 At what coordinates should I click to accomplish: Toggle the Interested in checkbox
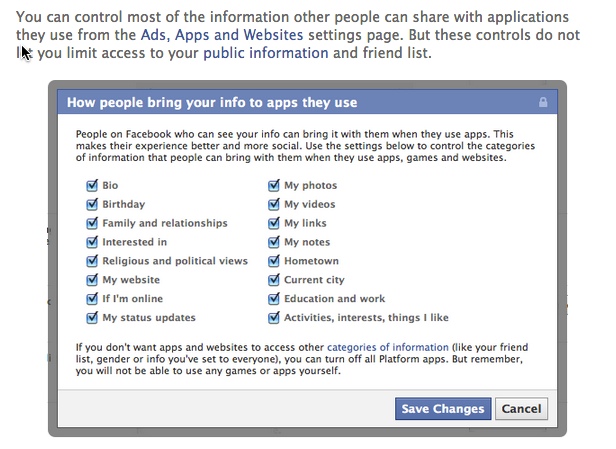pos(92,242)
